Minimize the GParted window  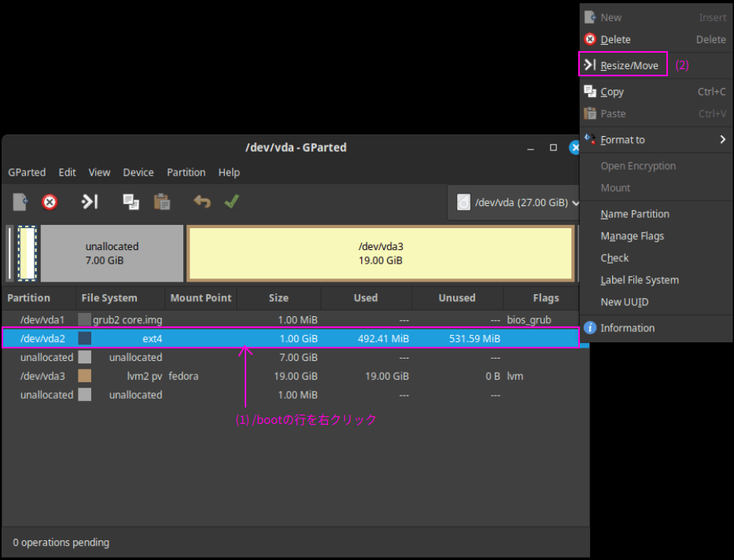(x=530, y=148)
